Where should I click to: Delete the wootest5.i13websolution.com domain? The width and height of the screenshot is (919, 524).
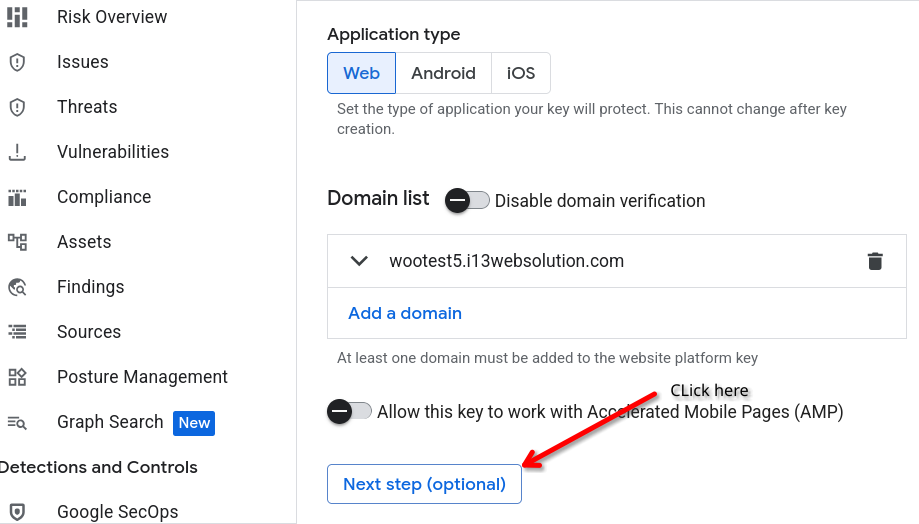875,261
